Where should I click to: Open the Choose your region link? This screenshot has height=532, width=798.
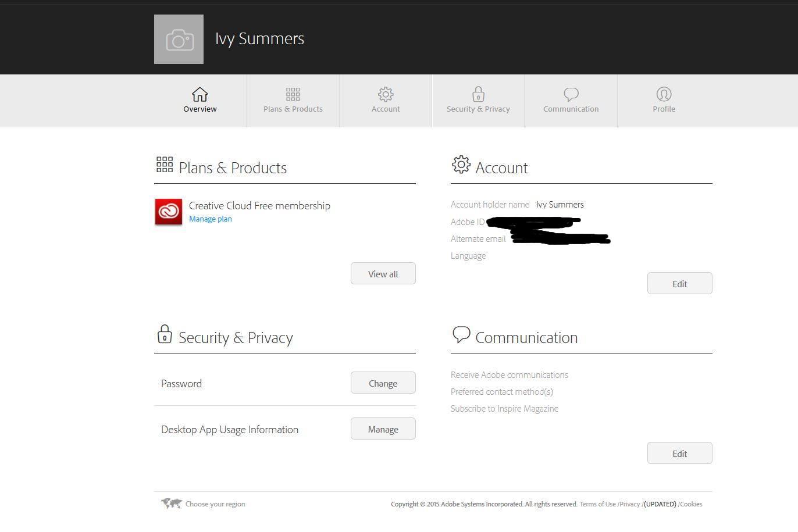pos(215,504)
